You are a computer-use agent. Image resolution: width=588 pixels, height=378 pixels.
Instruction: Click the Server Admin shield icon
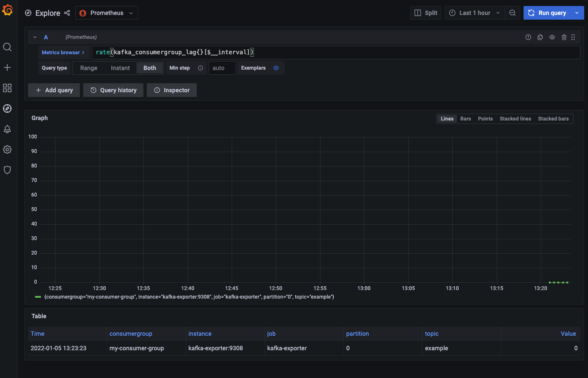pyautogui.click(x=7, y=170)
